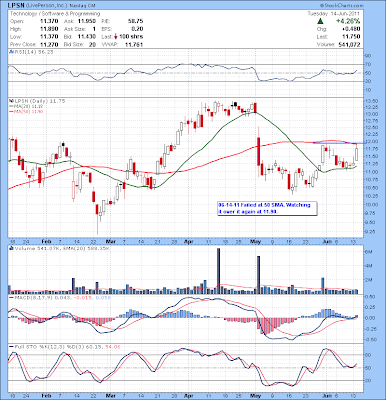
Task: Click the LPSN ticker symbol in header
Action: (17, 6)
